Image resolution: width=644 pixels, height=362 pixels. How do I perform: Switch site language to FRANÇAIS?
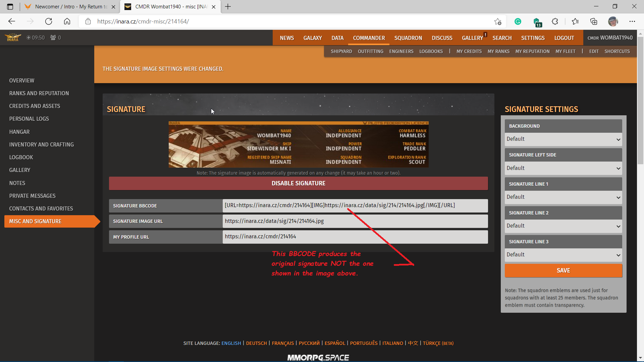tap(283, 343)
